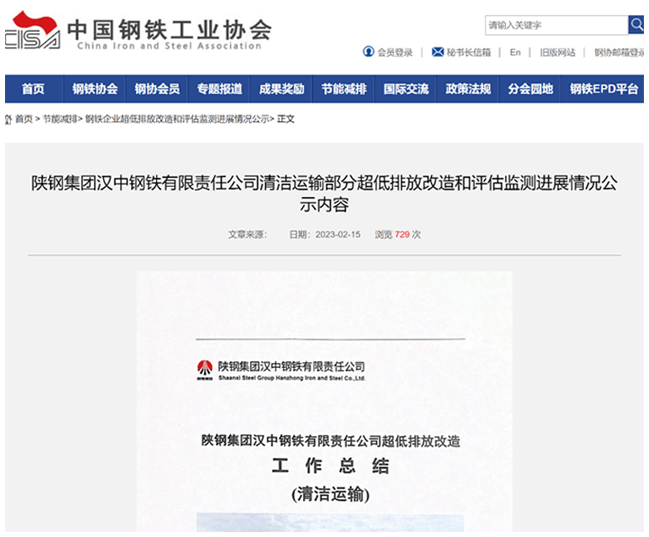The height and width of the screenshot is (537, 649).
Task: Click the secretary mailbox envelope icon
Action: coord(437,52)
